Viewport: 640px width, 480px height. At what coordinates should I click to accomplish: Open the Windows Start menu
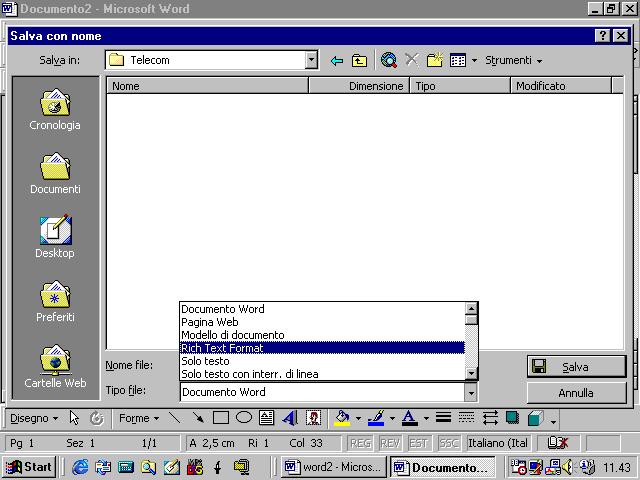[x=29, y=467]
